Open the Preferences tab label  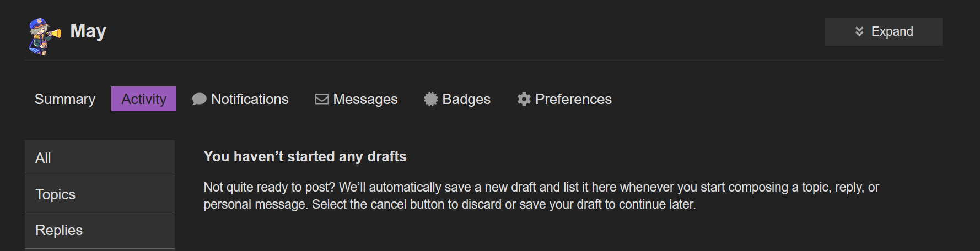(x=573, y=99)
